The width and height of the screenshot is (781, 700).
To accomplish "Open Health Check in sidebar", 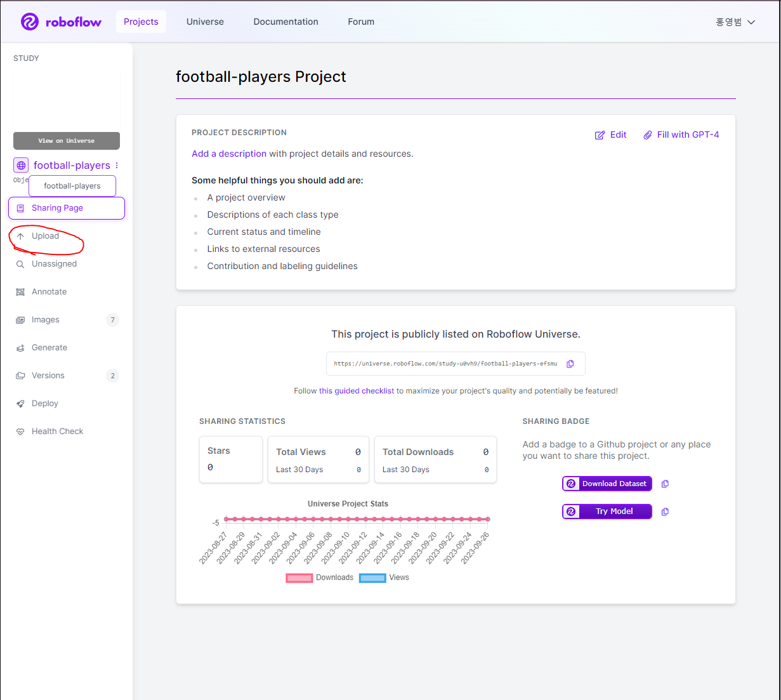I will click(57, 432).
